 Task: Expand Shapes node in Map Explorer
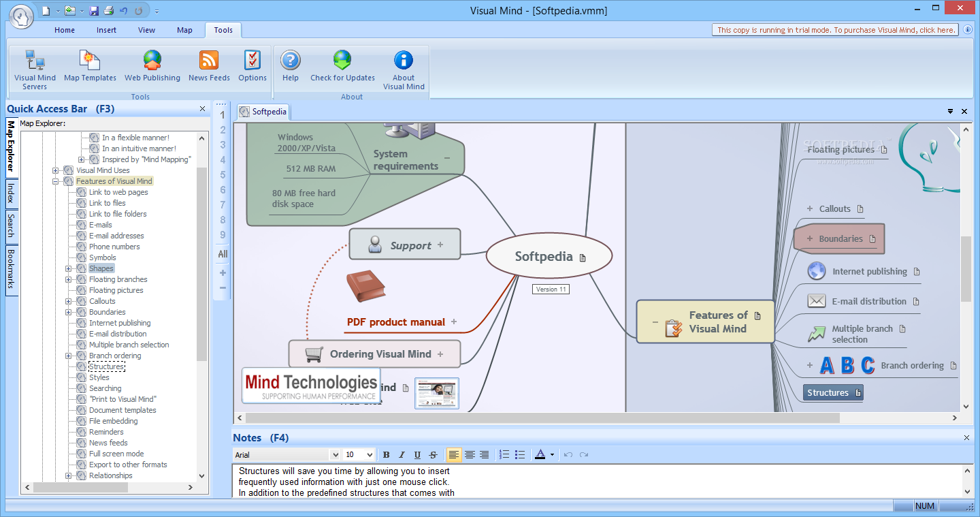pyautogui.click(x=69, y=268)
